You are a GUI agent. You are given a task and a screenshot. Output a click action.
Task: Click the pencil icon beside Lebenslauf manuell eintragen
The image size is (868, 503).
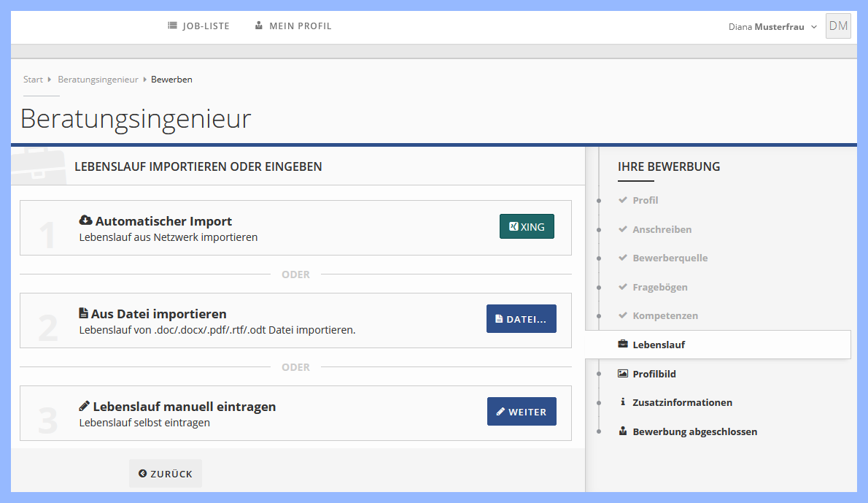(x=85, y=406)
